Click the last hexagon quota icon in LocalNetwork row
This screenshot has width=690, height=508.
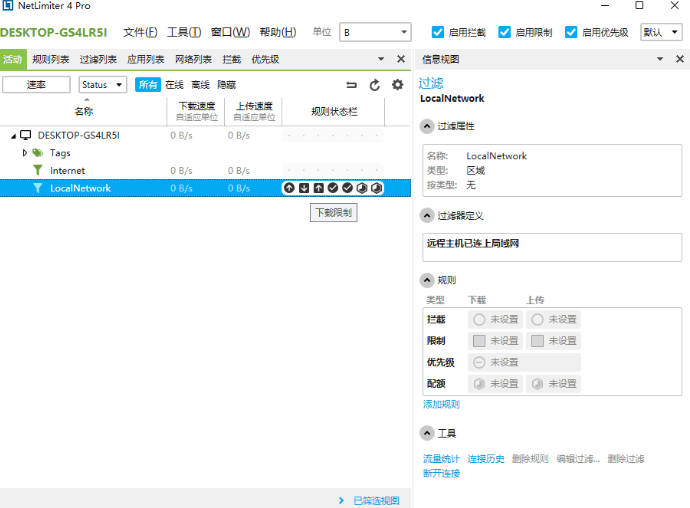tap(377, 188)
